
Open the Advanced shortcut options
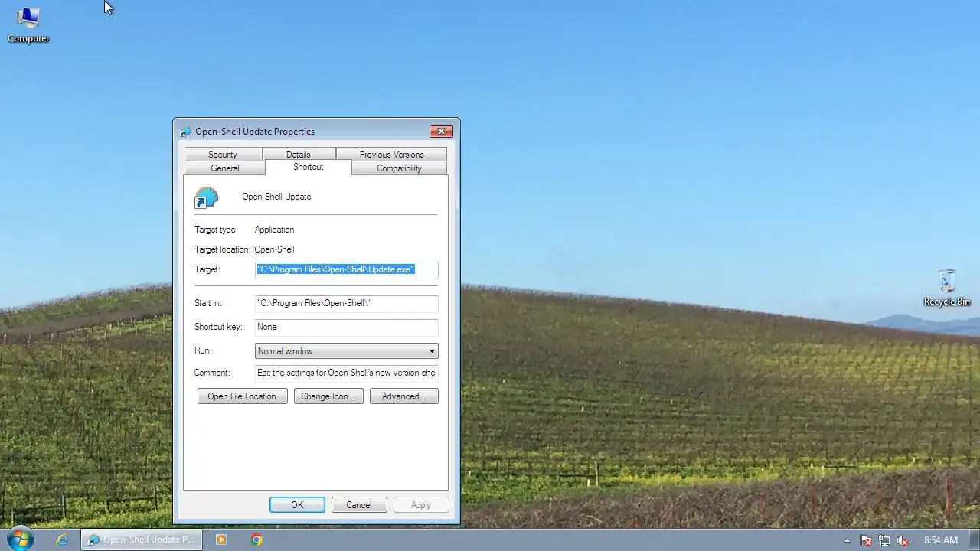click(404, 396)
